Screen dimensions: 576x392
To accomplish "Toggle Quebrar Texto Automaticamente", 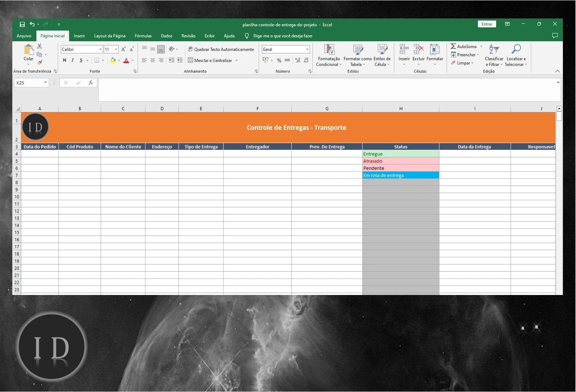I will (221, 49).
